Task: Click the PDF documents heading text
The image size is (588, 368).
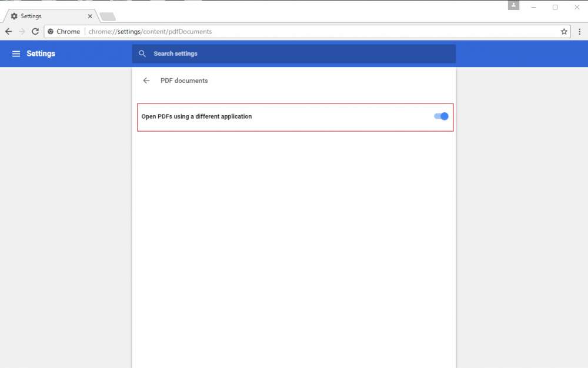Action: click(184, 81)
